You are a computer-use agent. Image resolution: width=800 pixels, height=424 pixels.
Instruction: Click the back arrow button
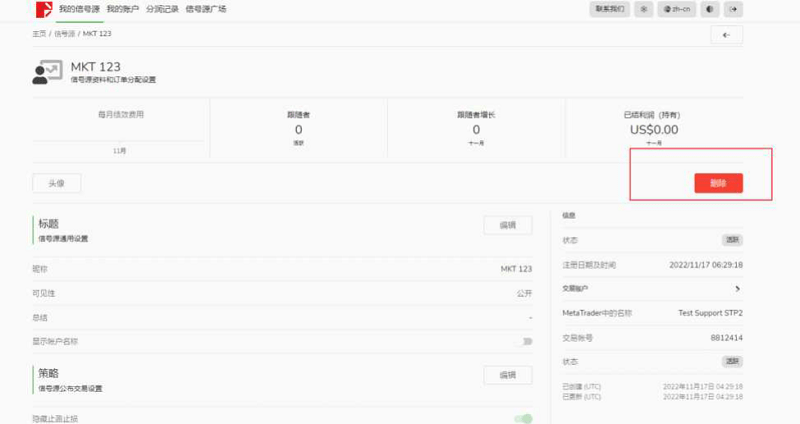tap(726, 35)
